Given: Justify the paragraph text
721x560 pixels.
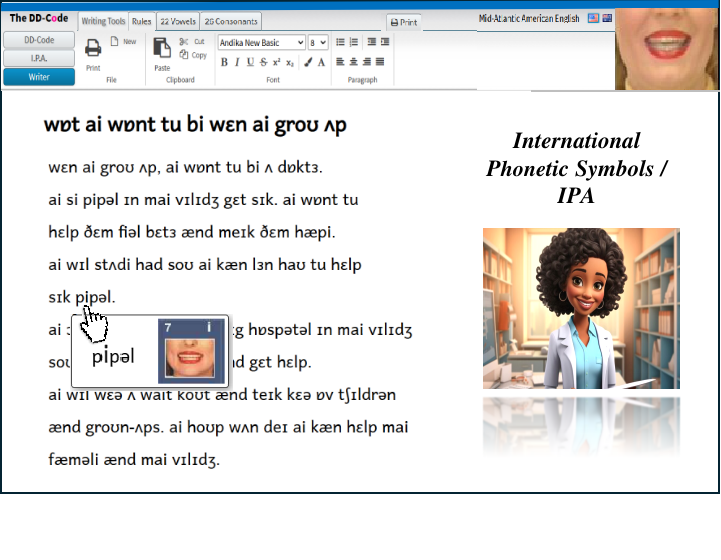Looking at the screenshot, I should pos(380,62).
